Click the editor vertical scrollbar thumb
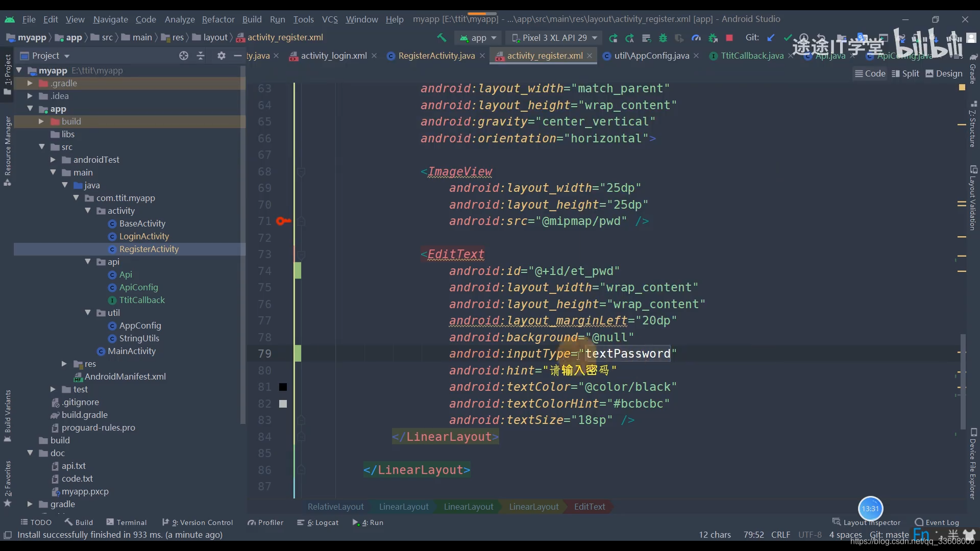 click(x=963, y=382)
